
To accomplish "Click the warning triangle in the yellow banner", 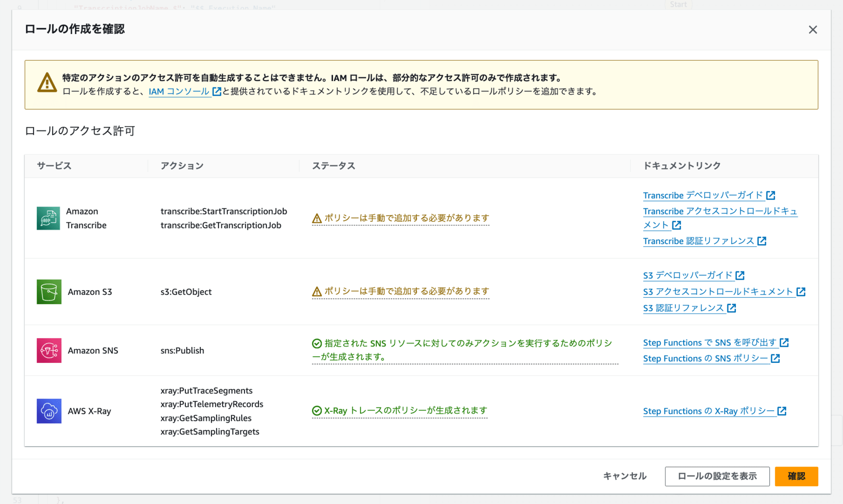I will (47, 82).
